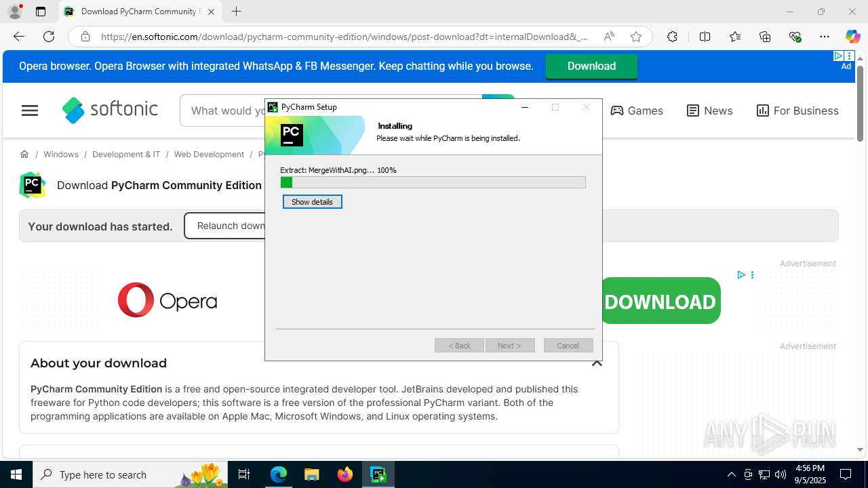The width and height of the screenshot is (868, 488).
Task: Add this page to favorites star
Action: [x=636, y=37]
